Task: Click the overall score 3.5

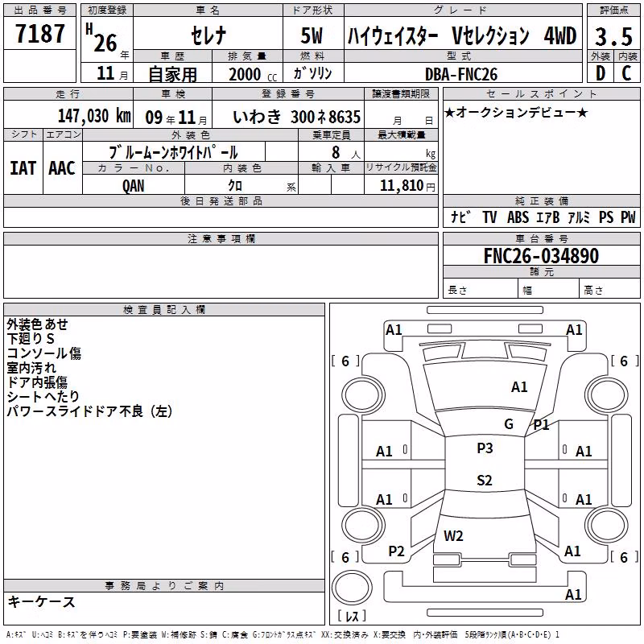Action: tap(613, 36)
